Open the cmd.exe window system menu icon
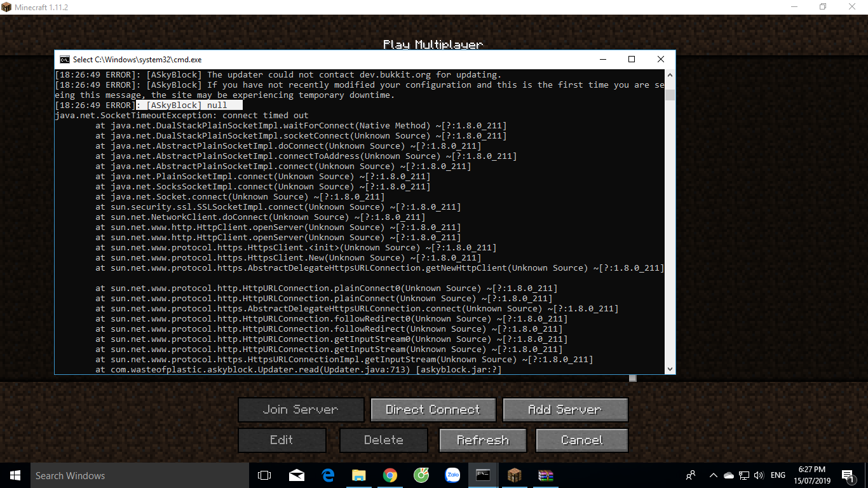 (x=65, y=59)
